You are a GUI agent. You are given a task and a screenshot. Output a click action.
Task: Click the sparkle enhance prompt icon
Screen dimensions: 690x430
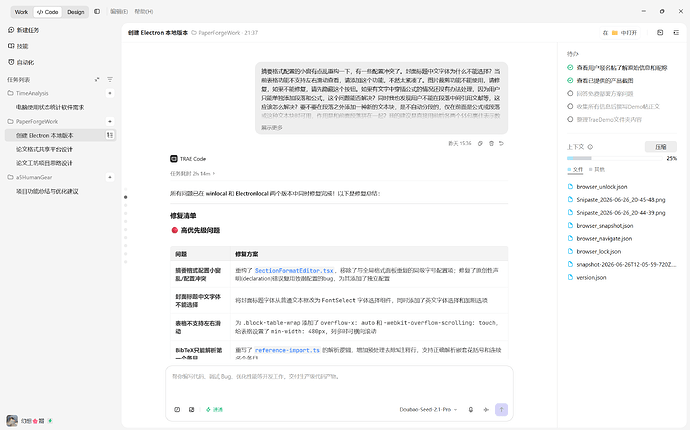click(x=486, y=409)
